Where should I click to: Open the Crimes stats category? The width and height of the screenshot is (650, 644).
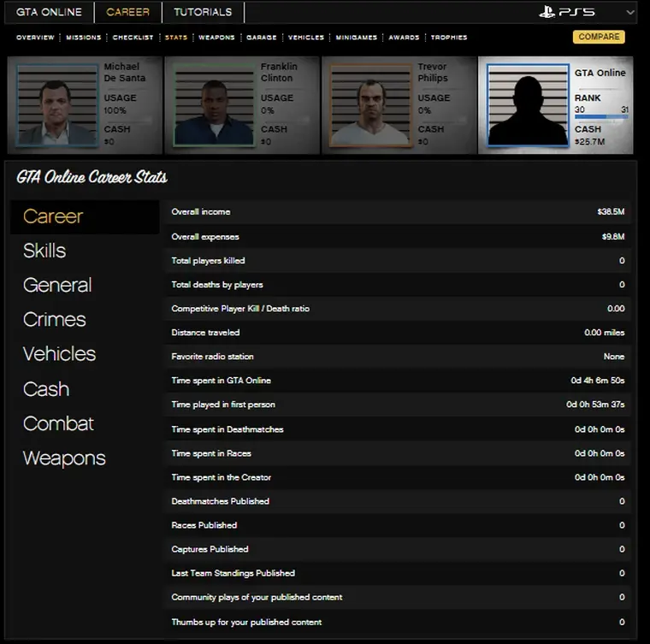tap(55, 320)
